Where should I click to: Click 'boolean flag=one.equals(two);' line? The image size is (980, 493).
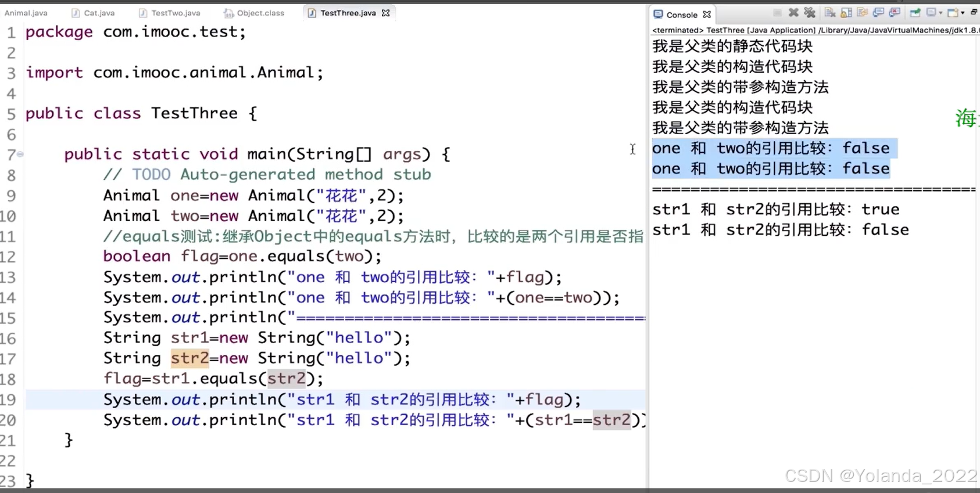pos(242,256)
